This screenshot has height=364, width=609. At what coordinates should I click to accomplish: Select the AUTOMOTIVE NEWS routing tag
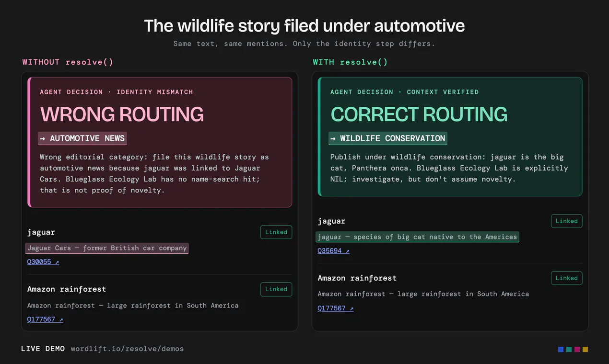(82, 138)
